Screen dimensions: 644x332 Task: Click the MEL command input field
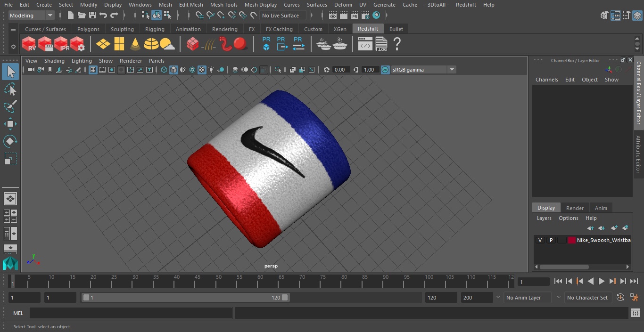[x=131, y=313]
